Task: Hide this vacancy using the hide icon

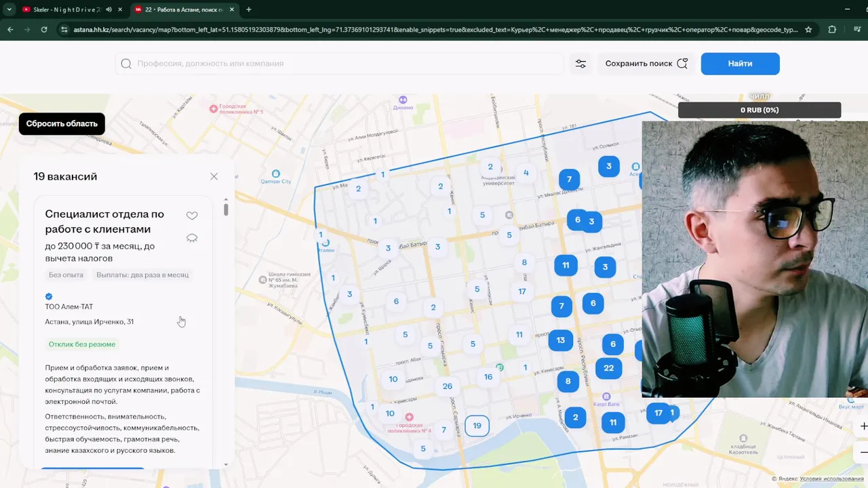Action: pos(192,238)
